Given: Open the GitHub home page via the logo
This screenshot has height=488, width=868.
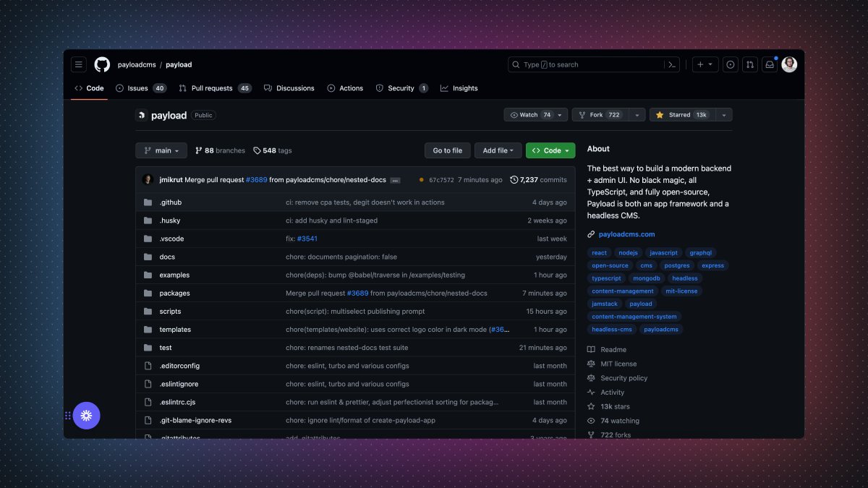Looking at the screenshot, I should (101, 64).
